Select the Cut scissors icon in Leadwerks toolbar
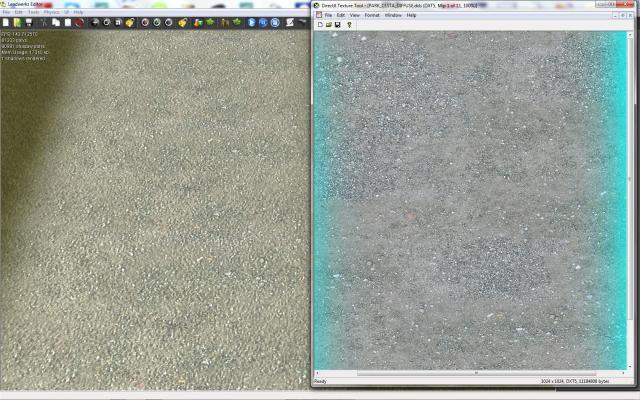Viewport: 640px width, 400px height. 45,22
